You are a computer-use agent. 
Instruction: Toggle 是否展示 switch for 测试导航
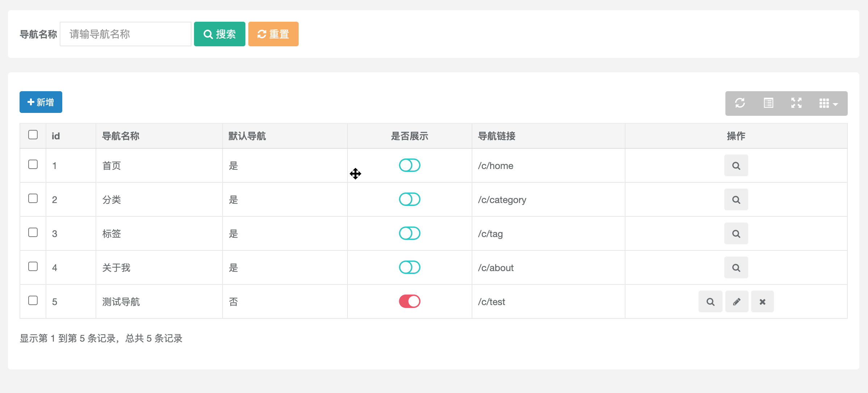click(410, 301)
